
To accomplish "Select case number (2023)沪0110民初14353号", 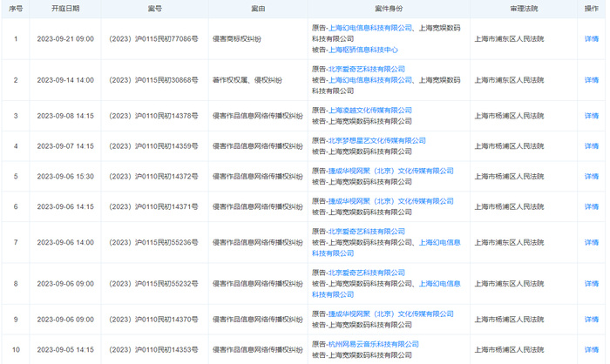I will point(153,350).
